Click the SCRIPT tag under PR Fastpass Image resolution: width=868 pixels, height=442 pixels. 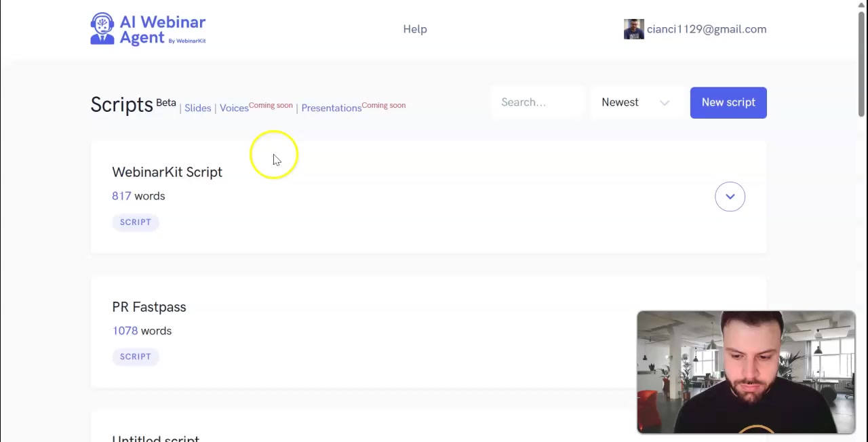point(136,357)
